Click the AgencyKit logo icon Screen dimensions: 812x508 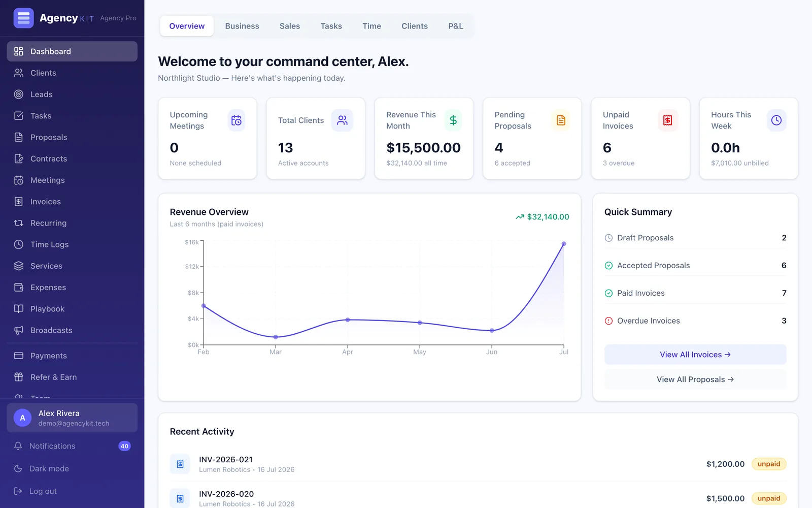point(23,18)
